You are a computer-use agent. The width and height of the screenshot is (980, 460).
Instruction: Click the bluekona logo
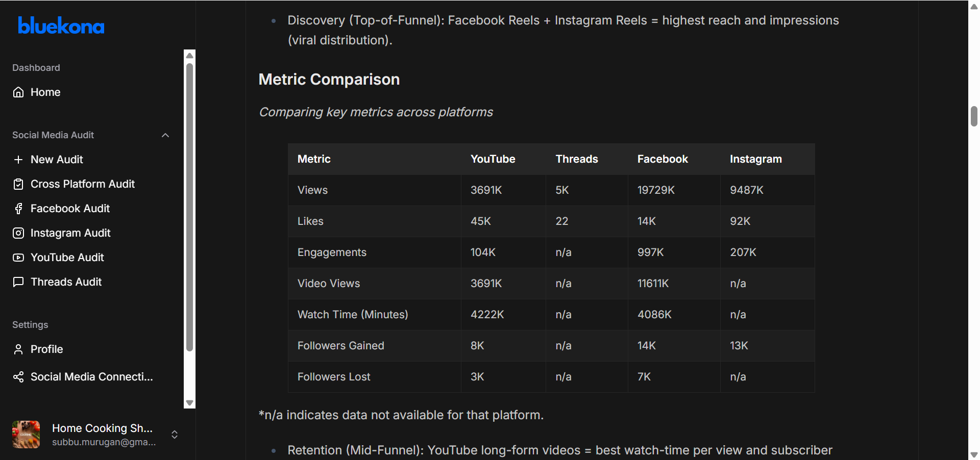coord(61,25)
